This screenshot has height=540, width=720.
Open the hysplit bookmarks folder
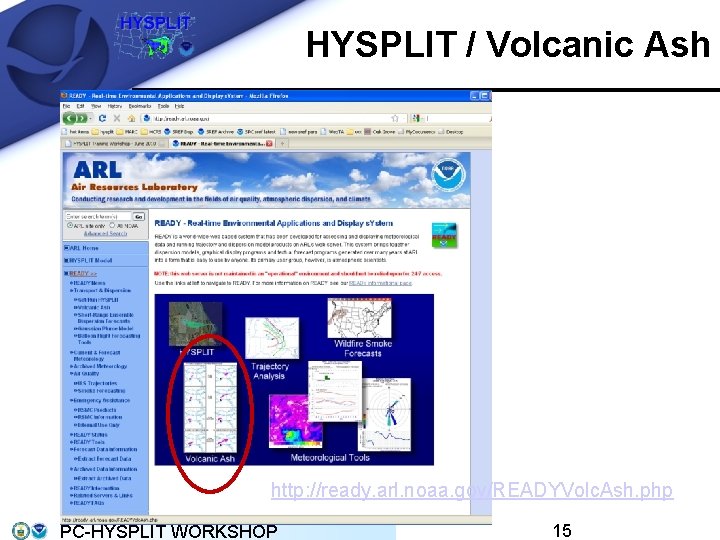(x=103, y=132)
